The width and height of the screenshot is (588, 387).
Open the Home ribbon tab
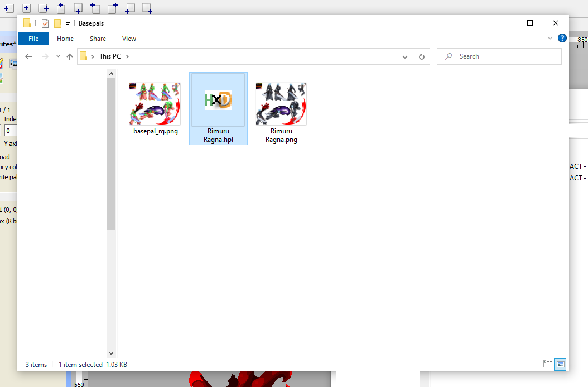pos(65,39)
